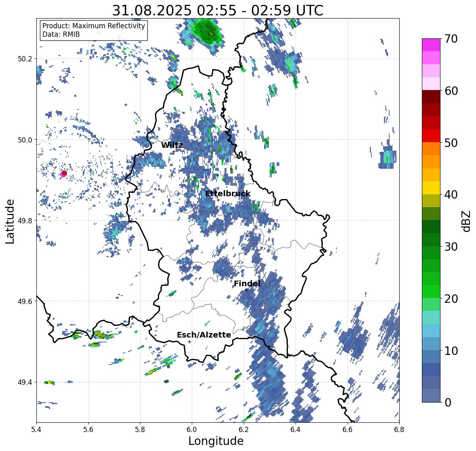Pick the blue 10 dBZ colorbar segment

(x=431, y=344)
